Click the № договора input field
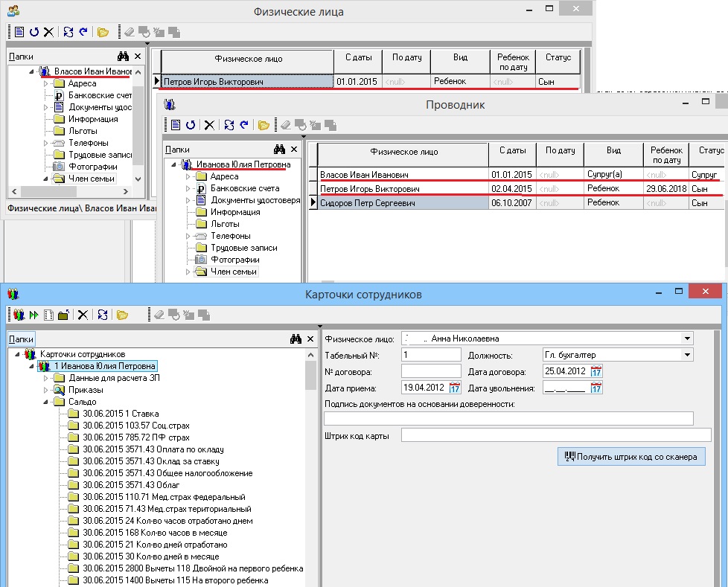This screenshot has height=587, width=728. click(x=431, y=371)
